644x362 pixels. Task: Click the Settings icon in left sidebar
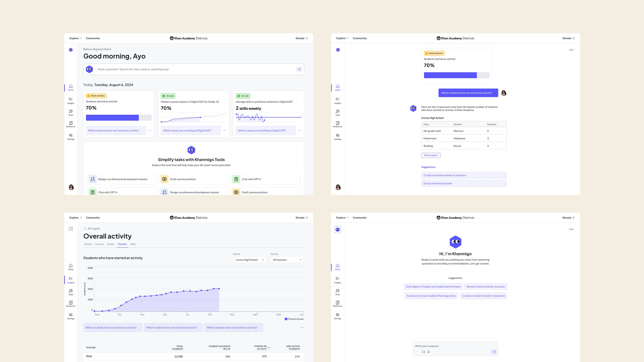71,136
